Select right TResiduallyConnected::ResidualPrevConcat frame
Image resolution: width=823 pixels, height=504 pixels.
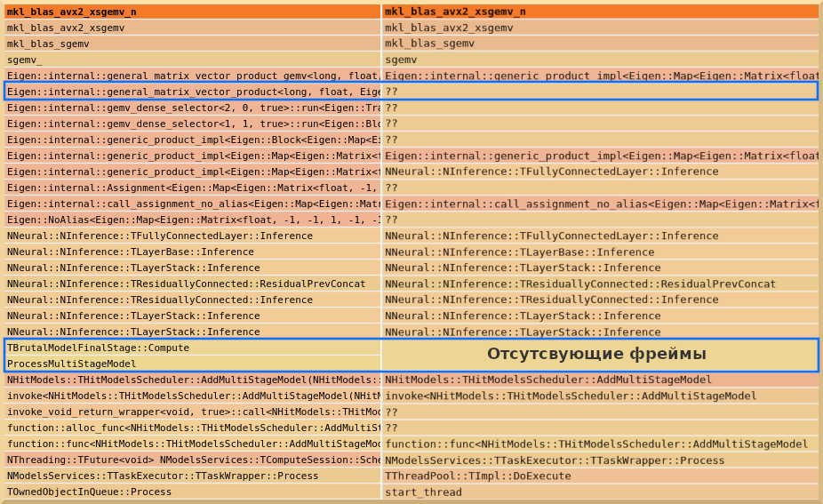click(x=600, y=284)
